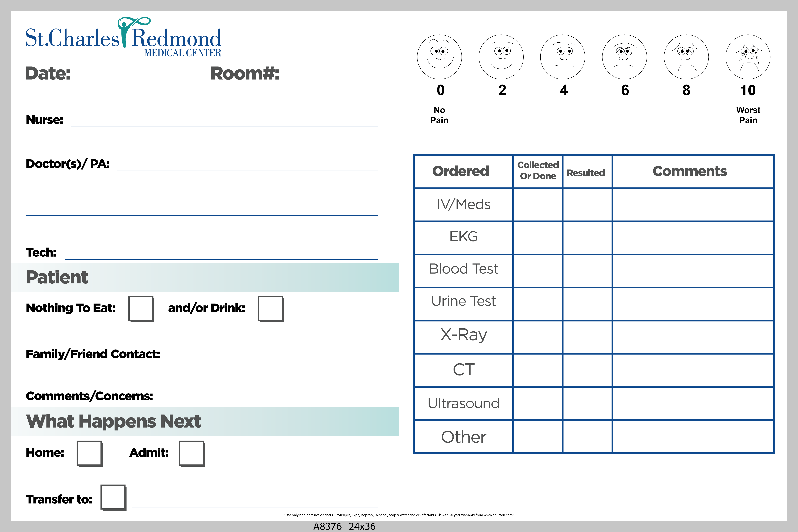Click the Family/Friend Contact label
Viewport: 798px width, 532px height.
coord(93,354)
